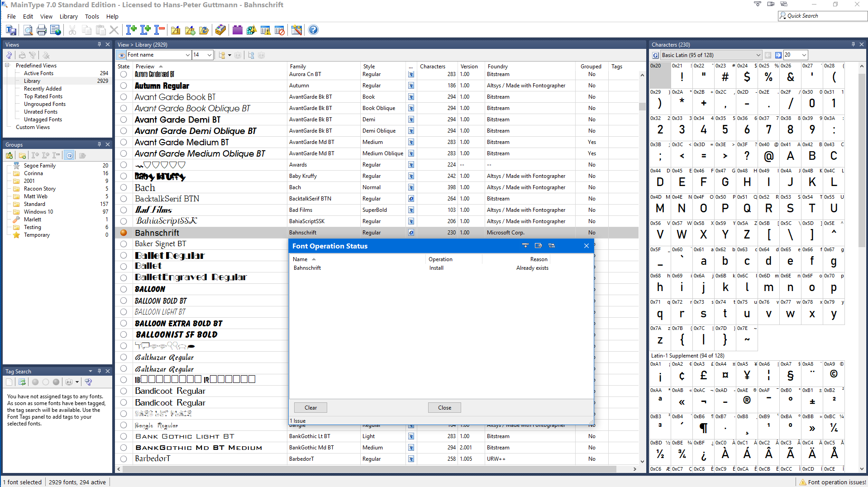Click the refresh tags icon in Tag Search

(x=22, y=382)
